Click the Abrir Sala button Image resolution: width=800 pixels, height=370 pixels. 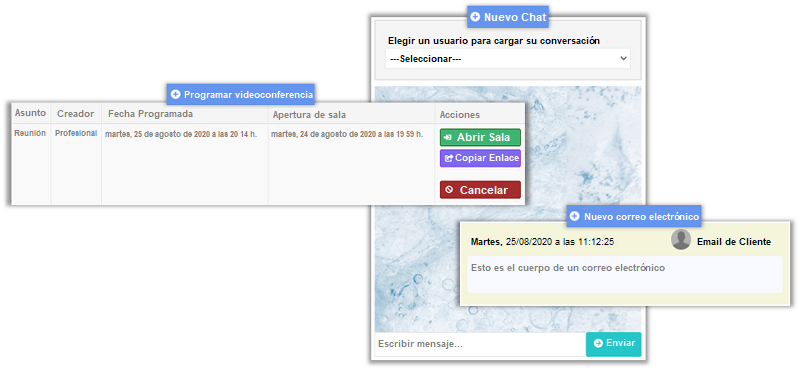tap(480, 137)
